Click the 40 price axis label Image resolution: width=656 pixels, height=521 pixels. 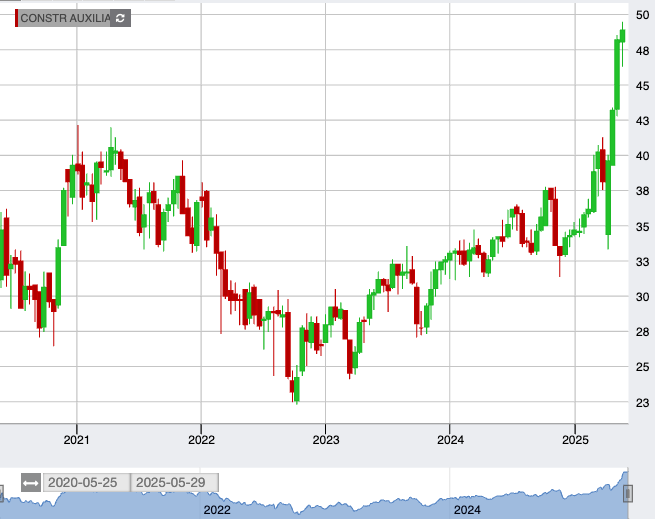[x=642, y=157]
